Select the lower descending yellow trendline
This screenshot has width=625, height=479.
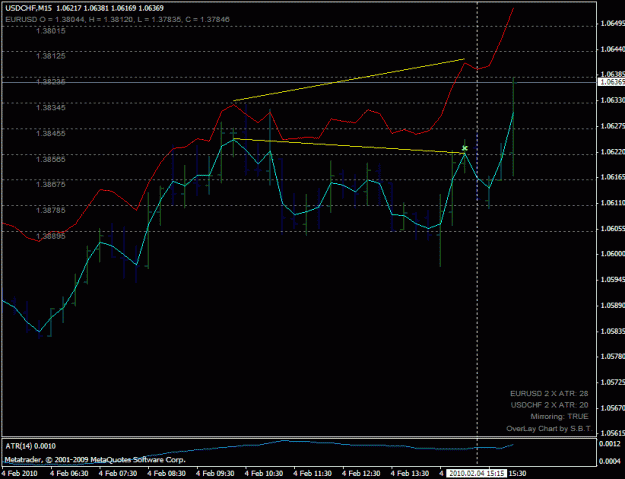(349, 146)
